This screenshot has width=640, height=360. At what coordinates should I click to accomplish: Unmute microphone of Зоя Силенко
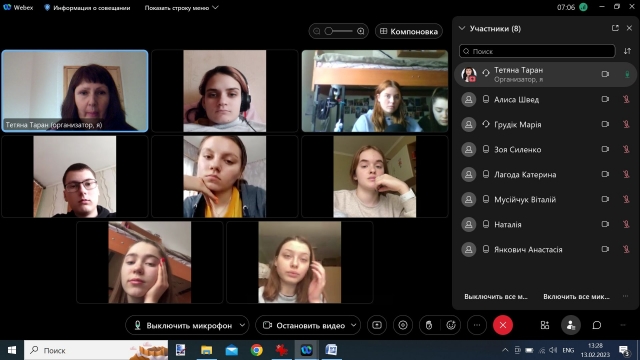click(626, 149)
